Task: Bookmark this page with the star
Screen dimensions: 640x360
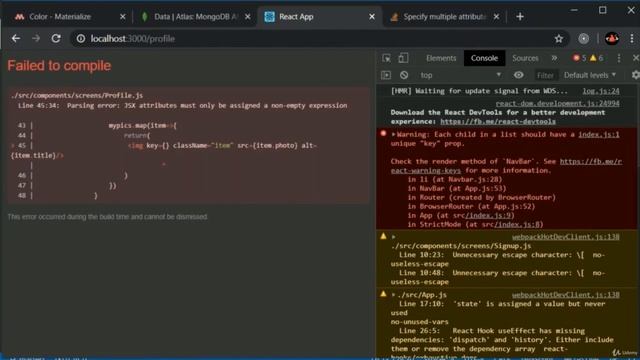Action: click(x=559, y=38)
